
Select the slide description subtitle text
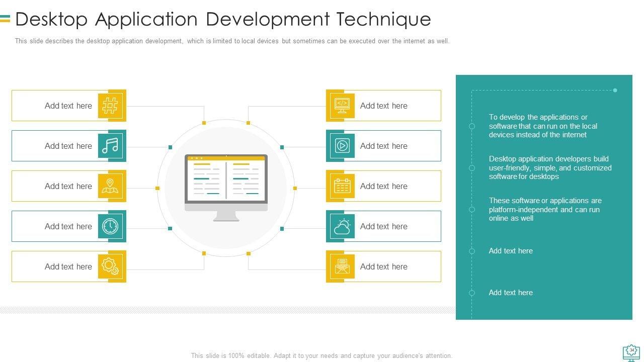(232, 41)
